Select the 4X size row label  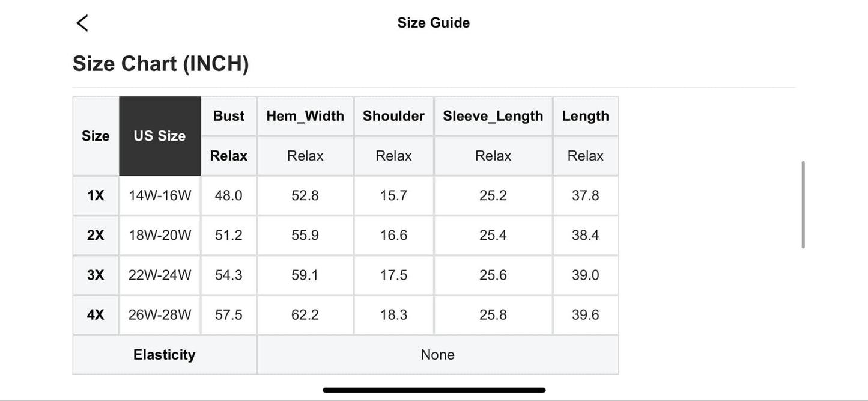click(96, 314)
